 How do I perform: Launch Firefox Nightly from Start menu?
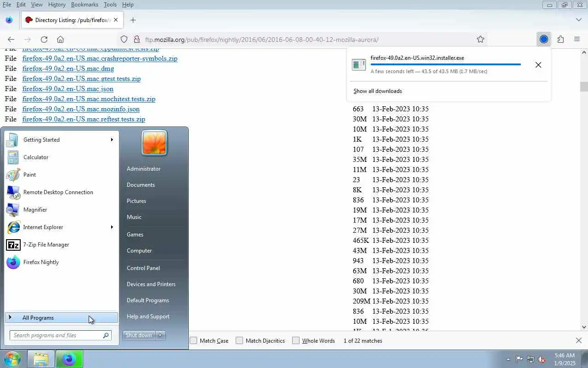click(61, 262)
